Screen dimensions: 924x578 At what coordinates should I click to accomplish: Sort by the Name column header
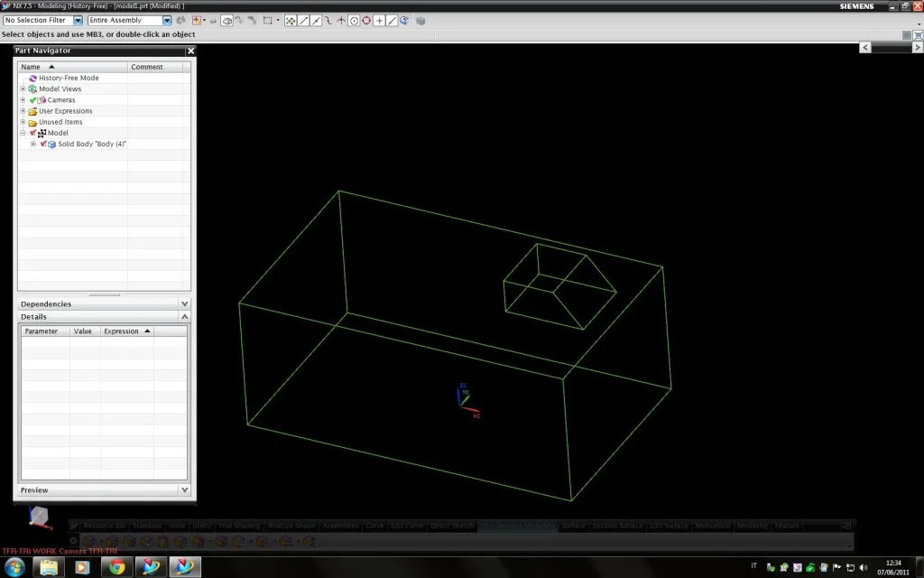(x=72, y=67)
